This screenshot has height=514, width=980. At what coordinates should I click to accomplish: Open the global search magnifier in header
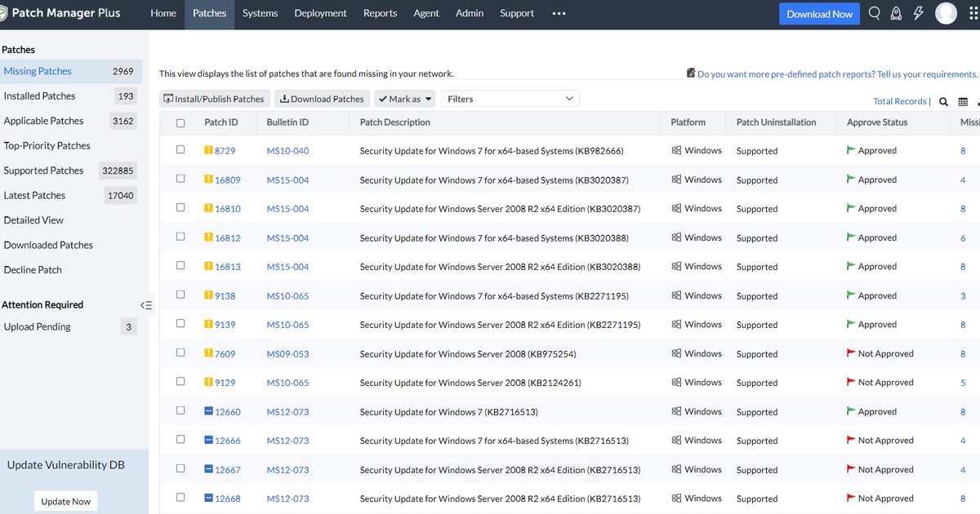pos(875,13)
